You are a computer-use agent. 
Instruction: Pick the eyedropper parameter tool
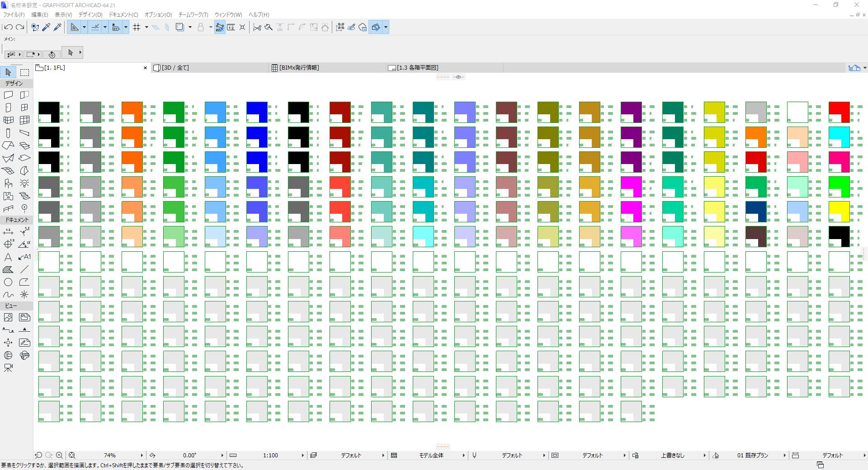coord(46,28)
